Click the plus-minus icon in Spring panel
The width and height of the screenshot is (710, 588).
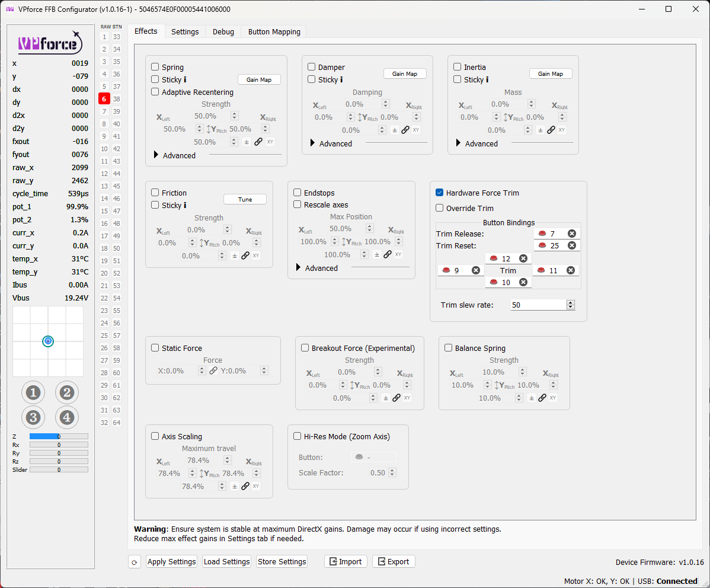[247, 142]
